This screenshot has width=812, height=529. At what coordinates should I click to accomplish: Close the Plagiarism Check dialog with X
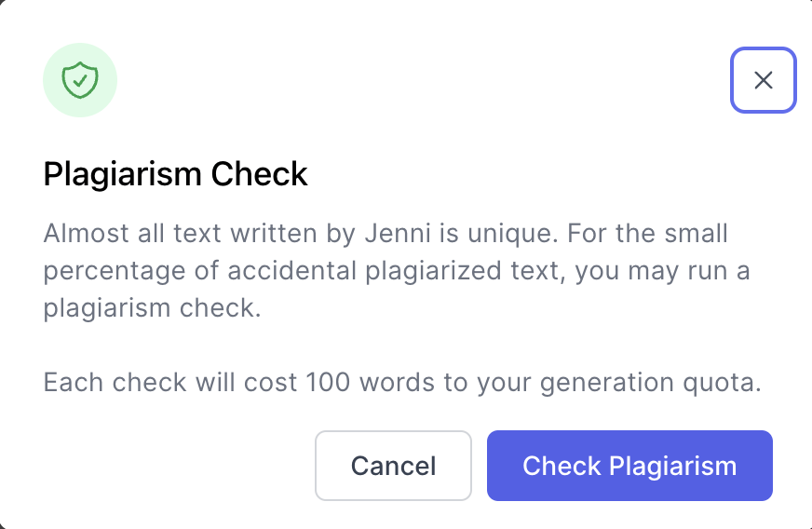click(763, 80)
